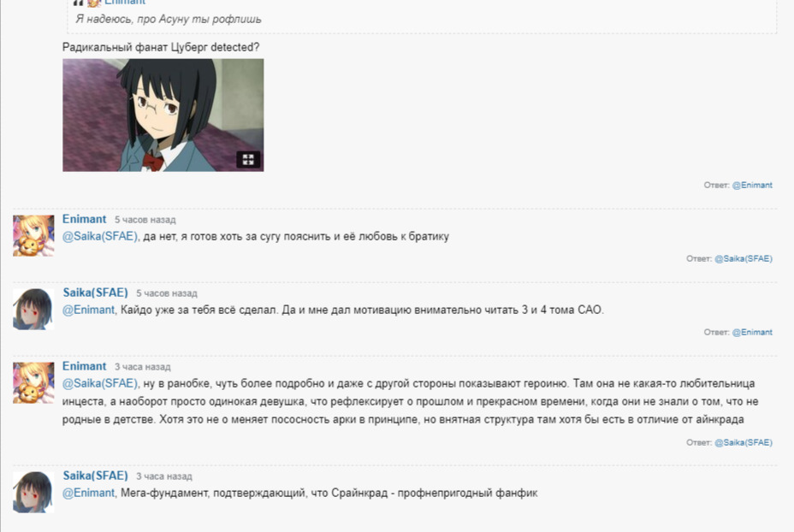Image resolution: width=794 pixels, height=532 pixels.
Task: Click @Saika(SFAE) mention in ранобке comment
Action: point(100,383)
